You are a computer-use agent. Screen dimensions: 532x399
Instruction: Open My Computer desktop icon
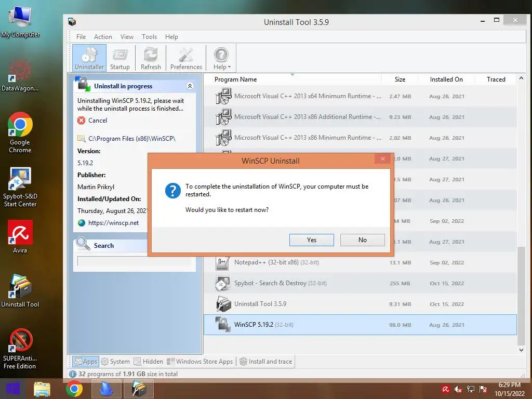pos(20,22)
